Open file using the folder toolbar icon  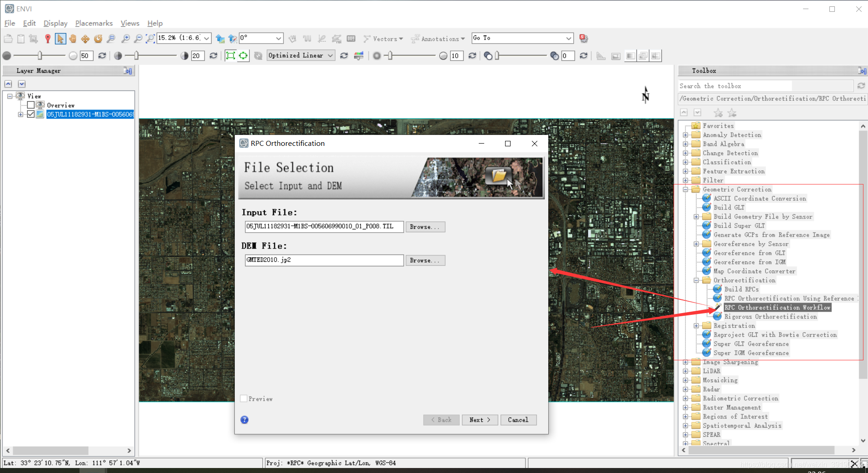(8, 39)
